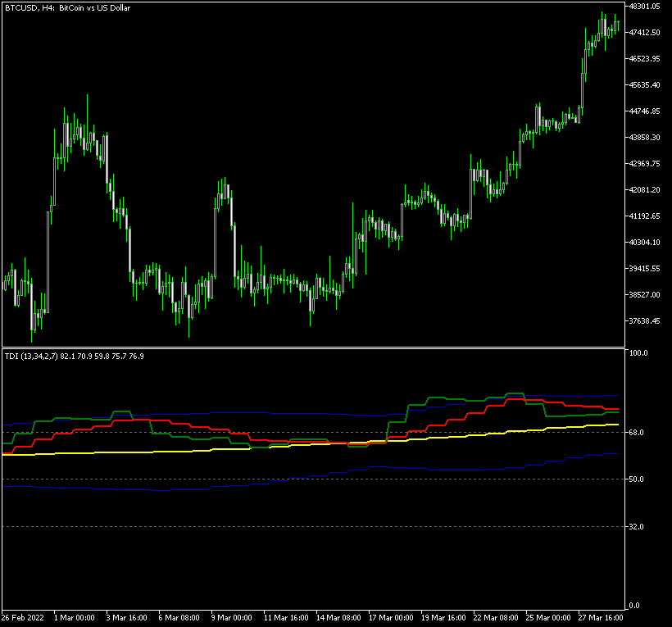The image size is (672, 627).
Task: Click the 100.0 level on TDI scale
Action: (639, 354)
